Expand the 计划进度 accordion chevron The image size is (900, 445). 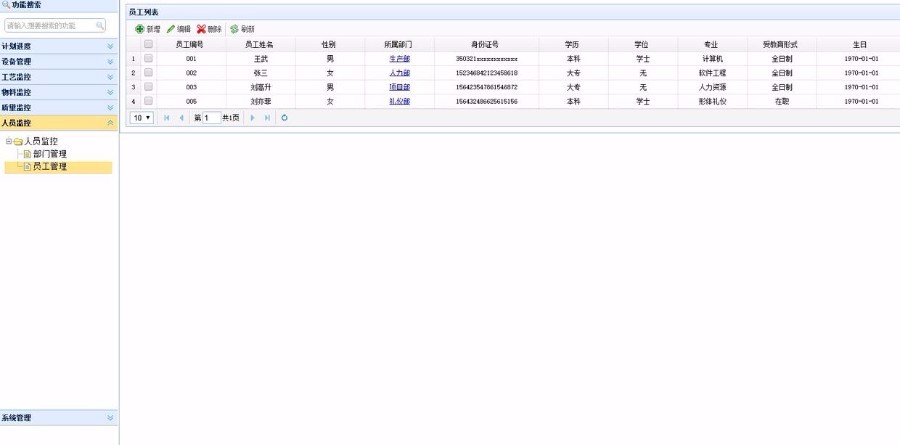pos(110,47)
